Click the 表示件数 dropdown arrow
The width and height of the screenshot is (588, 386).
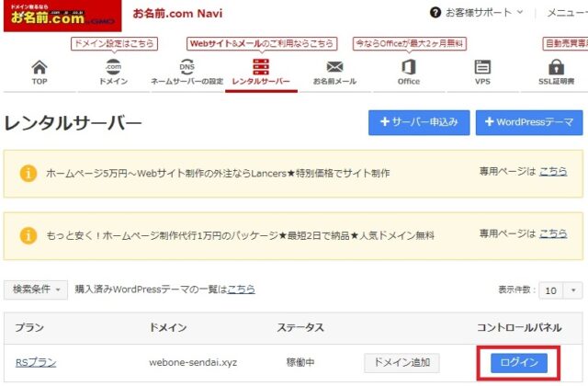(x=573, y=290)
